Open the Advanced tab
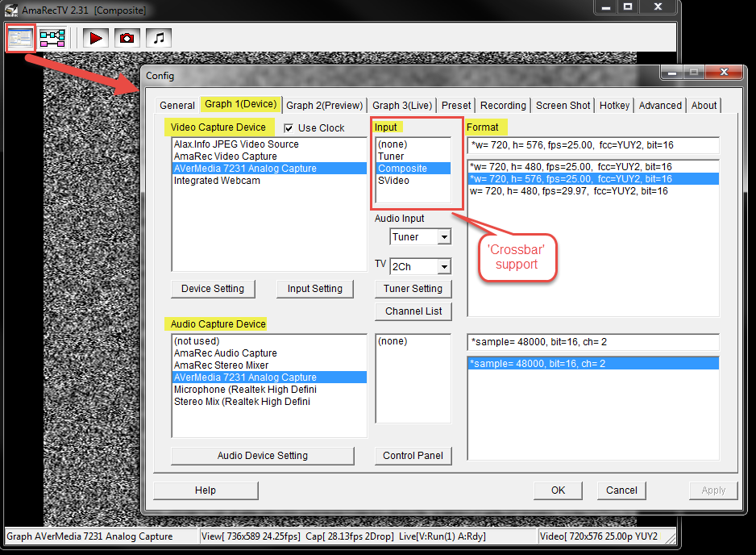Image resolution: width=756 pixels, height=555 pixels. coord(660,105)
